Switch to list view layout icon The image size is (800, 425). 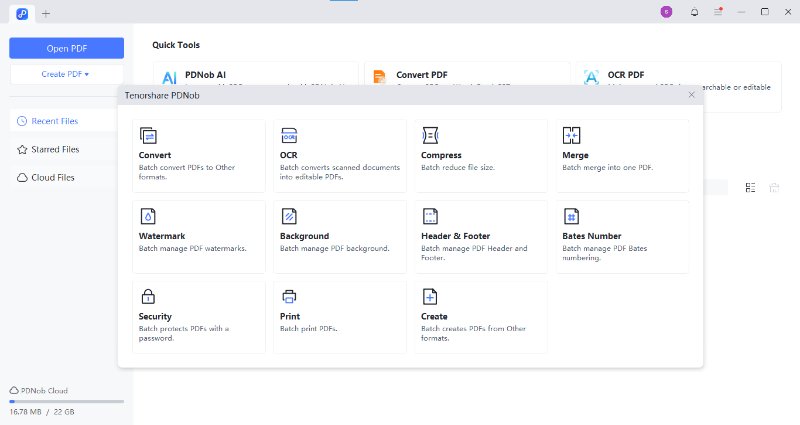point(751,188)
